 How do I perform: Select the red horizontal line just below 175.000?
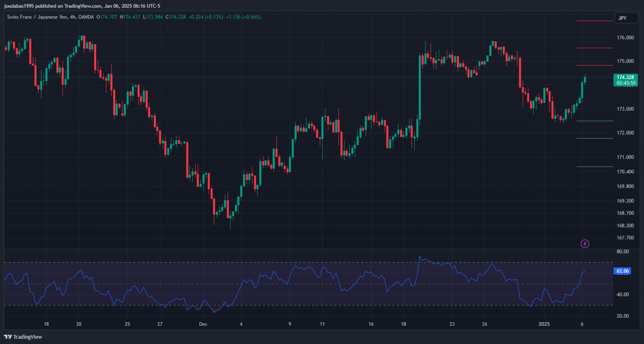pyautogui.click(x=595, y=65)
